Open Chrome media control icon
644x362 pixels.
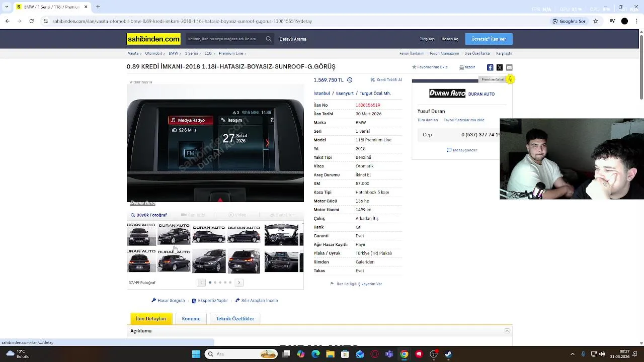coord(612,21)
